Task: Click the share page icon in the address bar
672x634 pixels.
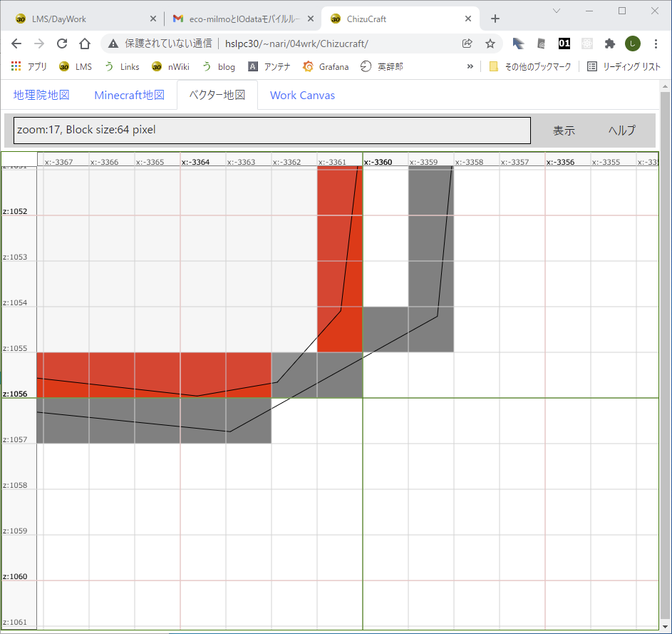Action: 467,44
